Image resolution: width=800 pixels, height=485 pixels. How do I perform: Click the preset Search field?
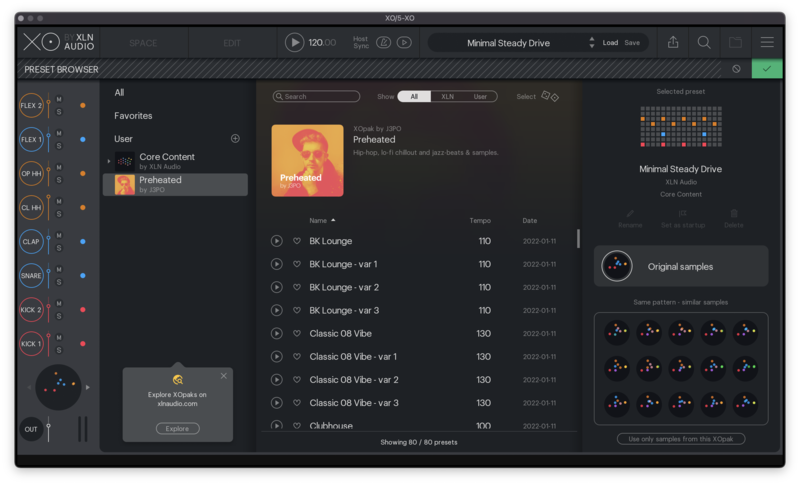pos(316,96)
